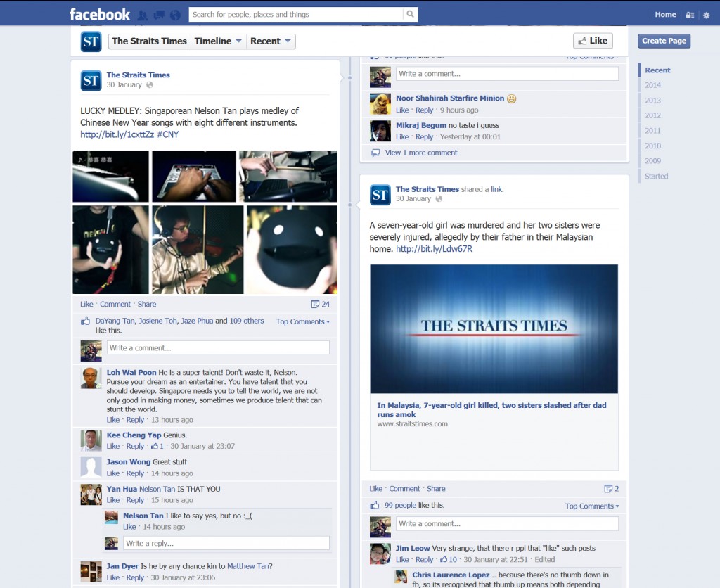This screenshot has width=720, height=588.
Task: Click Yan Hua's profile picture
Action: click(x=91, y=494)
